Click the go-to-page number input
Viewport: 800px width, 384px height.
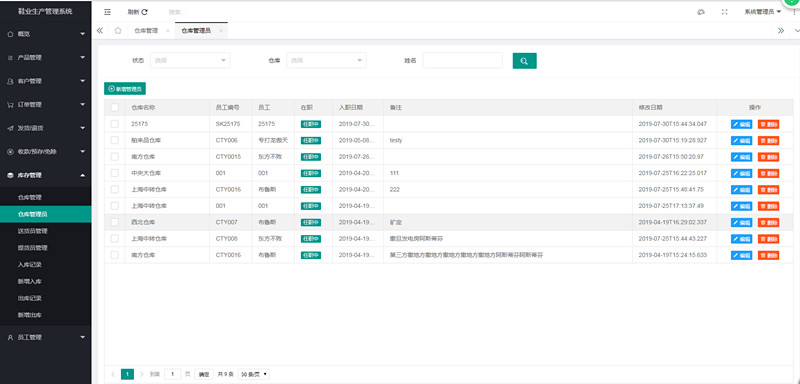pos(172,374)
